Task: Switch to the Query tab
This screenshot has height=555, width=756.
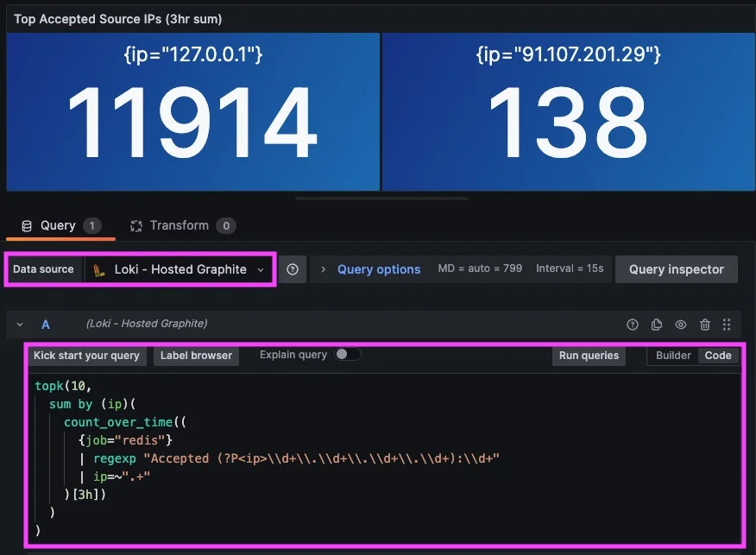Action: pos(58,226)
